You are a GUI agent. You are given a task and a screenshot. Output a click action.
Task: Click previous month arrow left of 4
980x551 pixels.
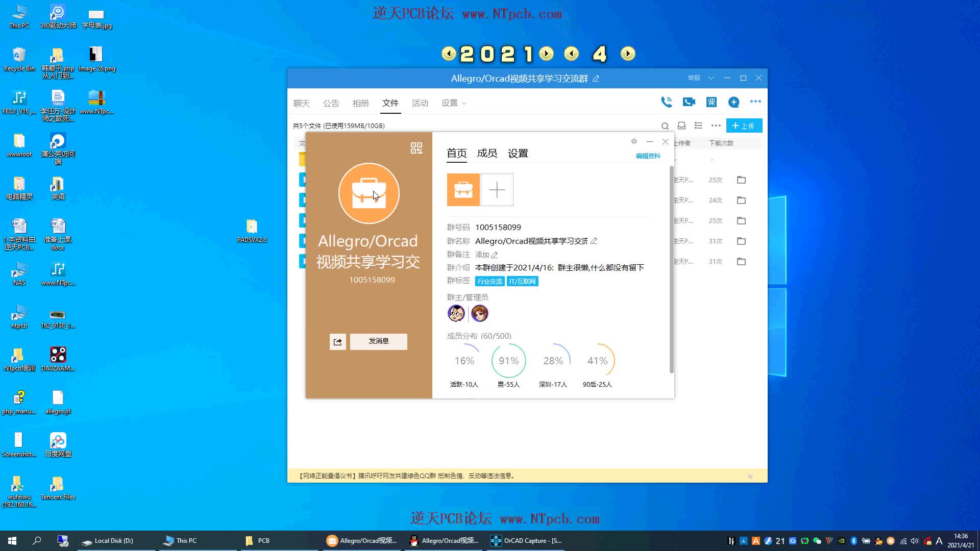pyautogui.click(x=572, y=54)
